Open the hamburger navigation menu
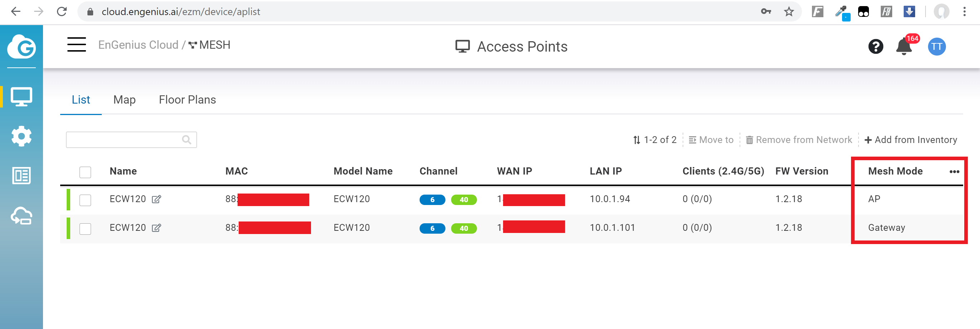 (76, 44)
